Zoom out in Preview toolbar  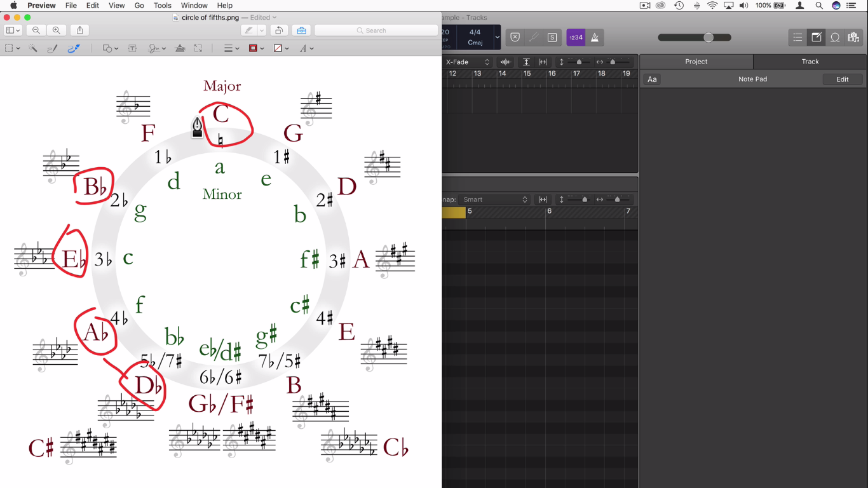(x=36, y=30)
